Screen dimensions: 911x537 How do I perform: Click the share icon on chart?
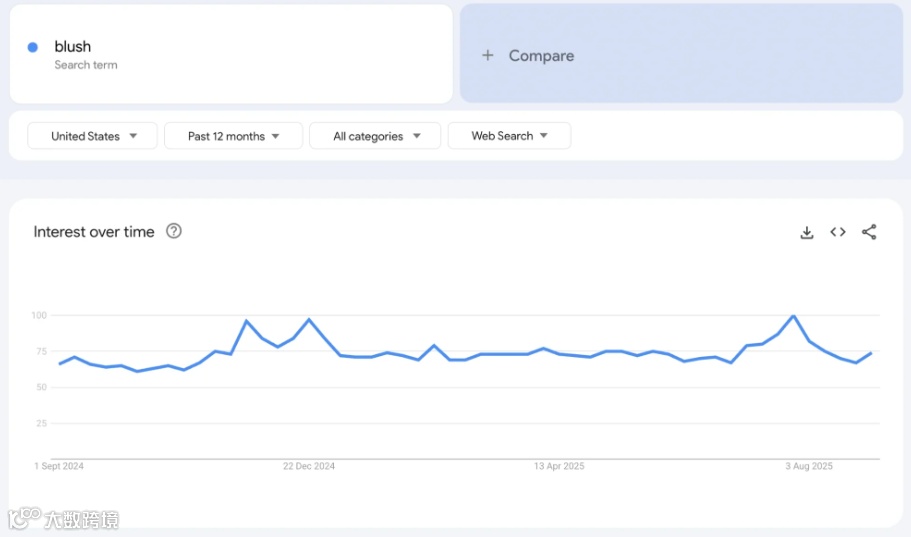[x=869, y=232]
